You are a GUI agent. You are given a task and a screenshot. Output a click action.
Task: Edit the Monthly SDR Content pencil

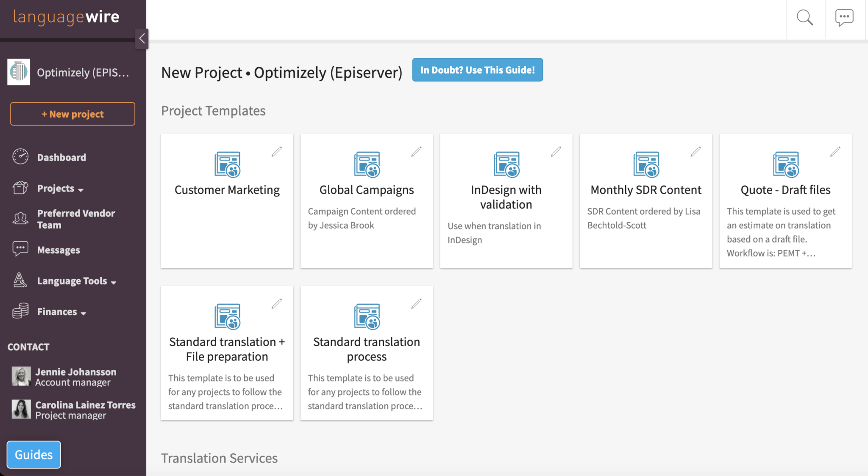point(696,152)
